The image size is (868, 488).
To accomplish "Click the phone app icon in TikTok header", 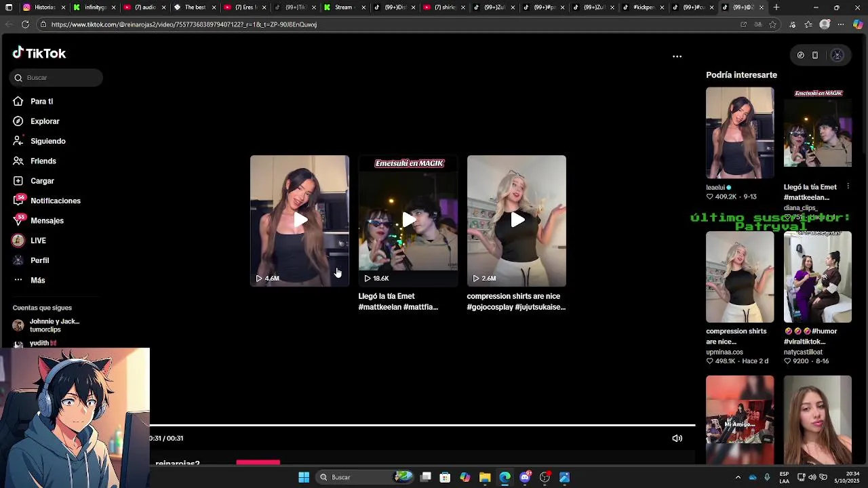I will [x=815, y=56].
